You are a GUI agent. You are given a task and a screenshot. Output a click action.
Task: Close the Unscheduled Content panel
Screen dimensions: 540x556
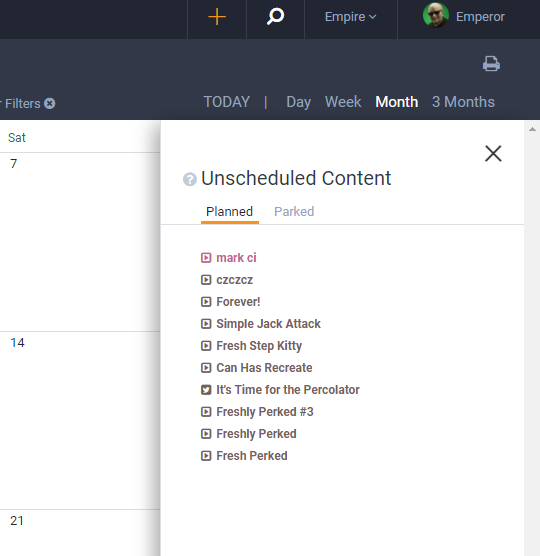coord(493,154)
